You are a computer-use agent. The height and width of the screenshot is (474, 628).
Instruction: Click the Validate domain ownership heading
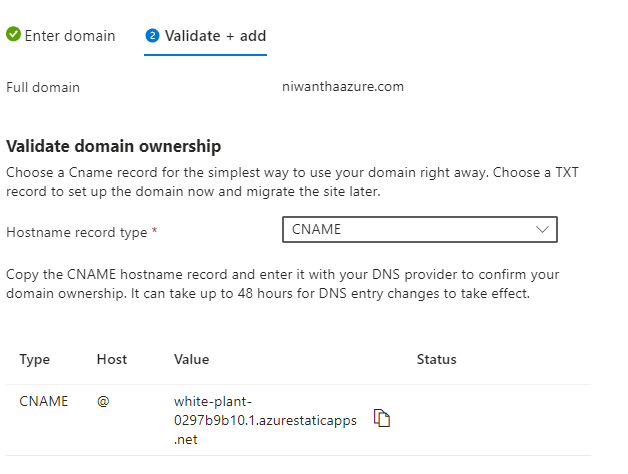point(113,146)
